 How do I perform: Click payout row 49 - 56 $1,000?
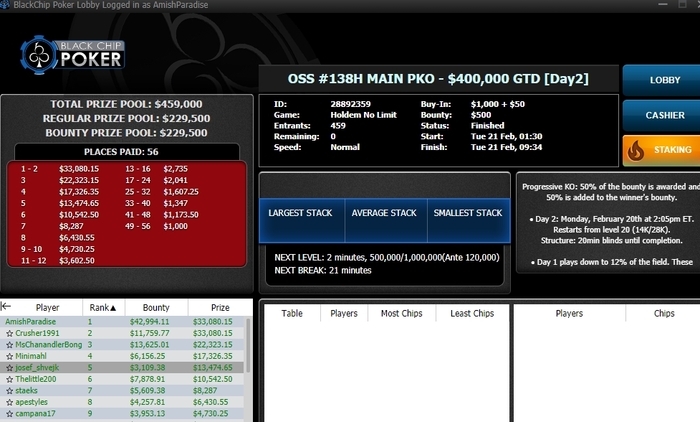pos(156,226)
